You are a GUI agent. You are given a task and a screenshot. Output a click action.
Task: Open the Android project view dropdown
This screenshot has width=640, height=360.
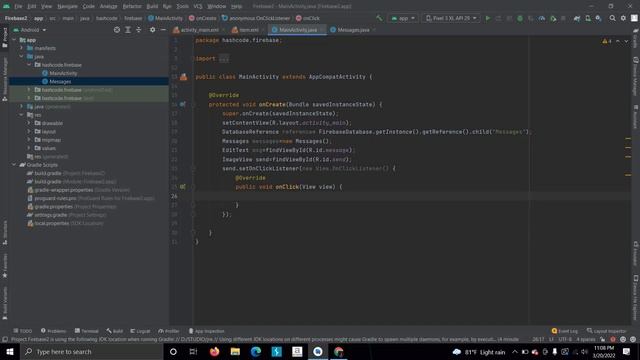pos(30,30)
